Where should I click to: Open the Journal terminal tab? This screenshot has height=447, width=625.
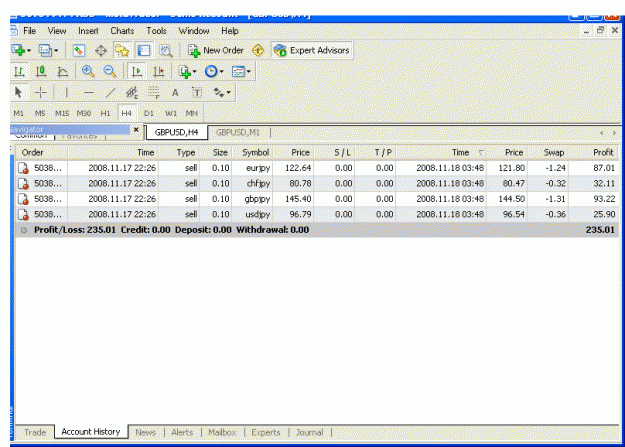point(309,432)
